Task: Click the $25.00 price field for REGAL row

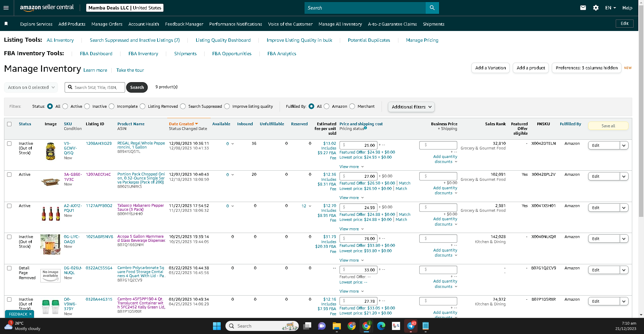Action: (x=358, y=145)
